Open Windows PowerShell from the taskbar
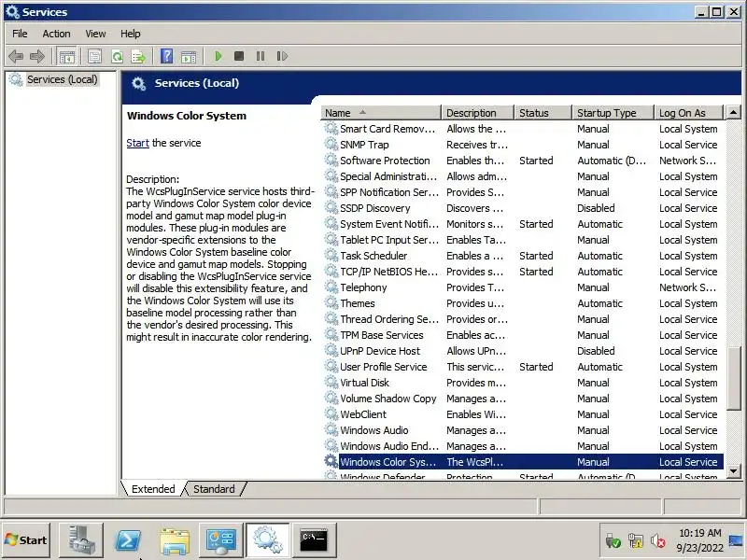Image resolution: width=747 pixels, height=560 pixels. pos(128,540)
